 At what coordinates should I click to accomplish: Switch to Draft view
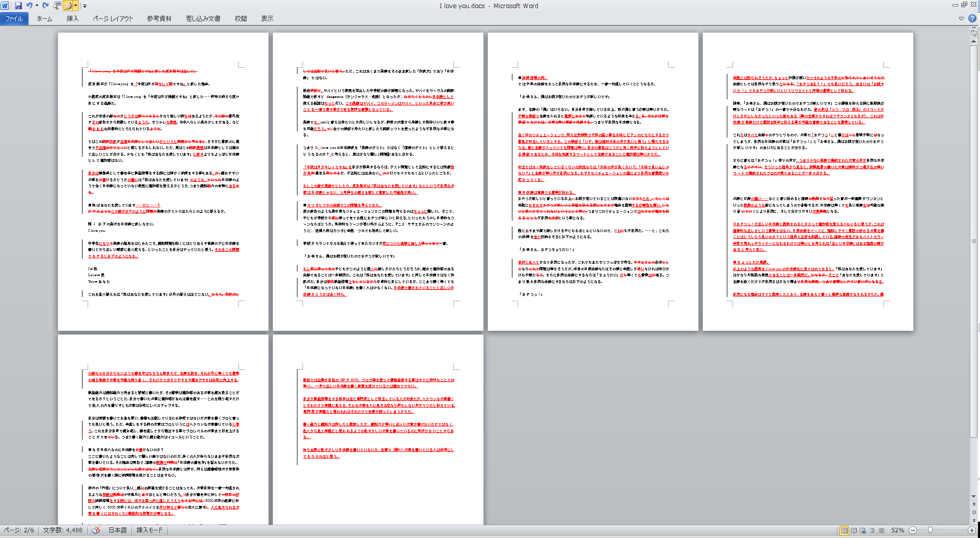[x=881, y=530]
